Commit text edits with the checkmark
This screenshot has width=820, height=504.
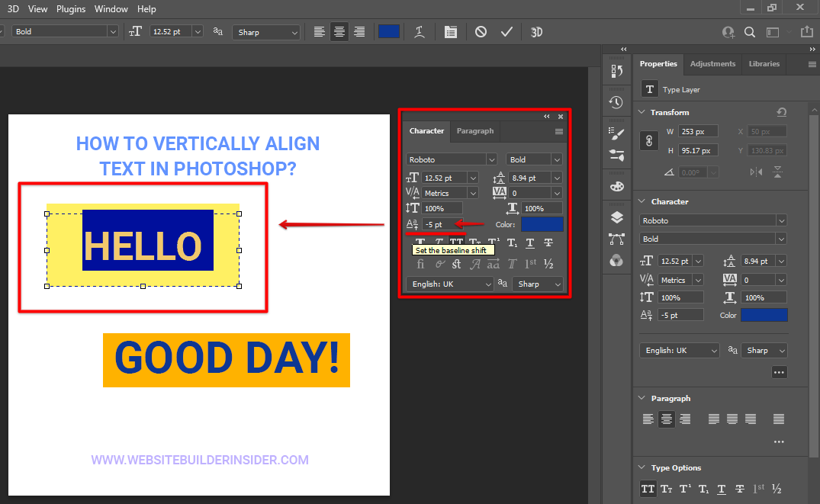506,32
